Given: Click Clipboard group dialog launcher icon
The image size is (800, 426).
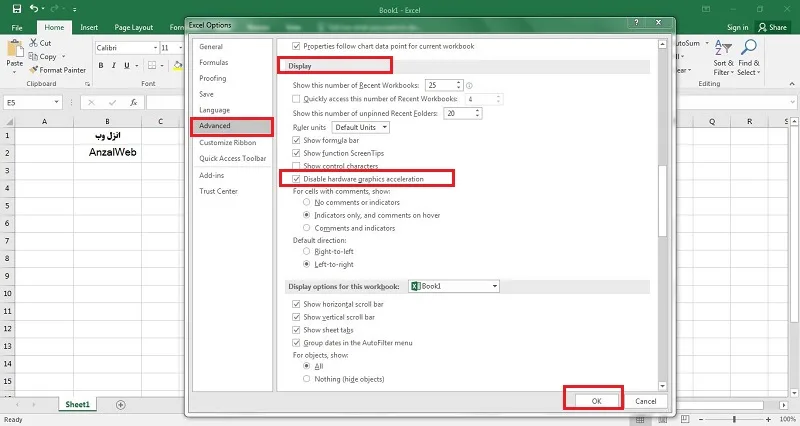Looking at the screenshot, I should [87, 84].
